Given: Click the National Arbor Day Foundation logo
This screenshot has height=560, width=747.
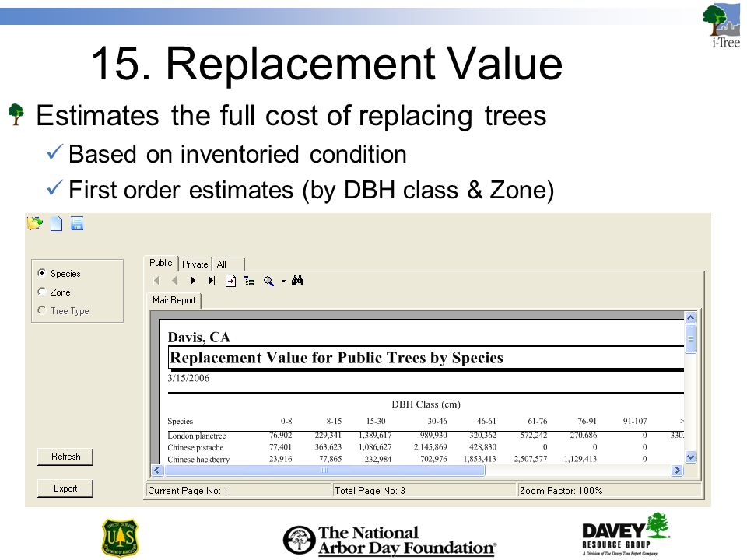Looking at the screenshot, I should coord(390,540).
